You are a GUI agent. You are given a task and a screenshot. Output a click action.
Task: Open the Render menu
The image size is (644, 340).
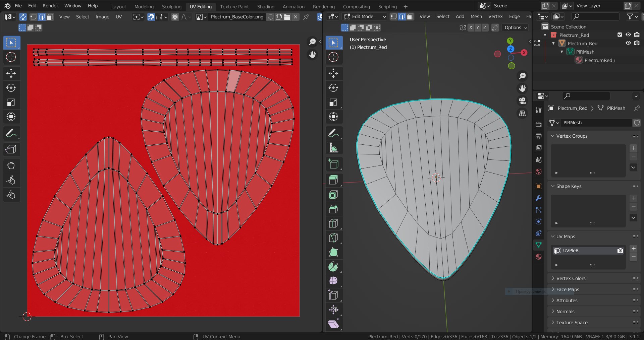pos(50,6)
